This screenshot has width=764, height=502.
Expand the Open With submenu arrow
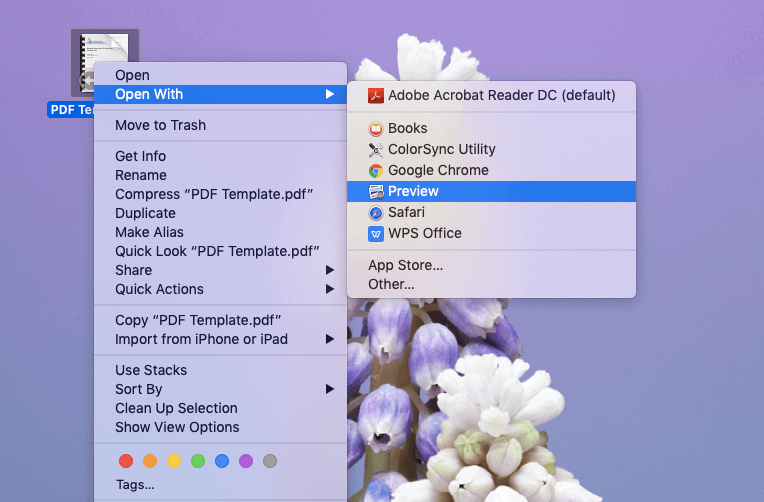pyautogui.click(x=330, y=95)
